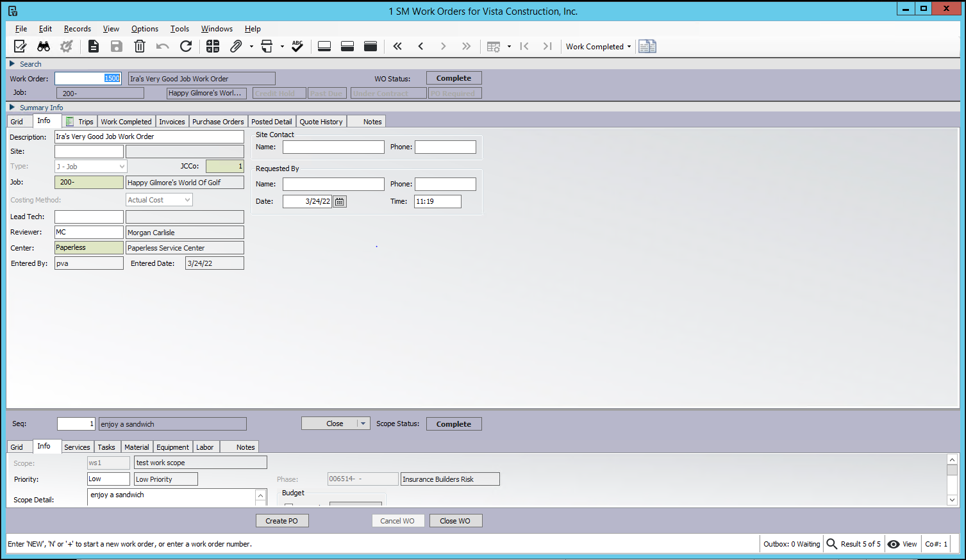Expand the Search section

click(x=12, y=63)
